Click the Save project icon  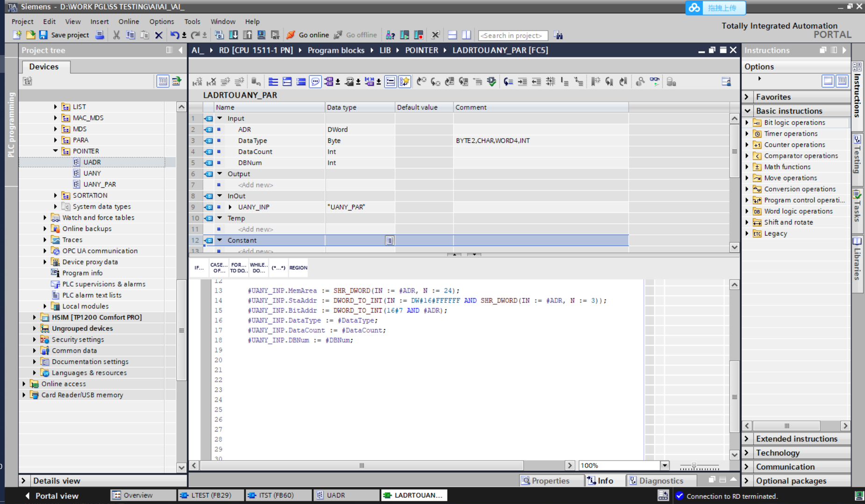43,35
